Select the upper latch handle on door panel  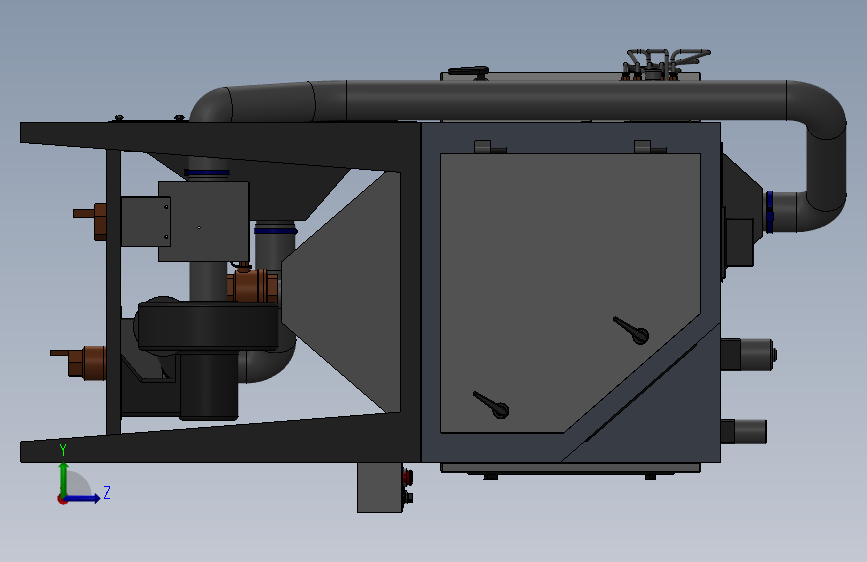(x=631, y=330)
